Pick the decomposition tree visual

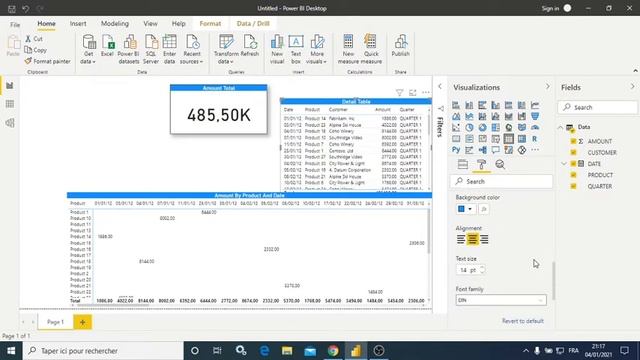click(482, 150)
